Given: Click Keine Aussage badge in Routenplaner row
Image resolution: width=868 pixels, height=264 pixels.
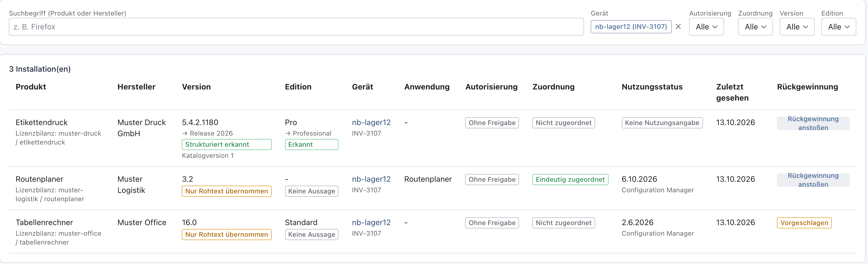Looking at the screenshot, I should click(x=311, y=191).
